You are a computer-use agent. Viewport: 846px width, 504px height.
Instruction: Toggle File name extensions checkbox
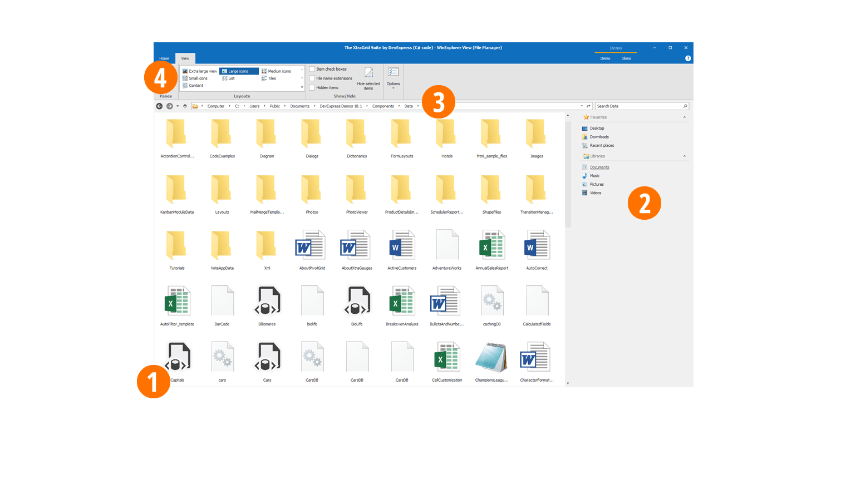(x=312, y=78)
